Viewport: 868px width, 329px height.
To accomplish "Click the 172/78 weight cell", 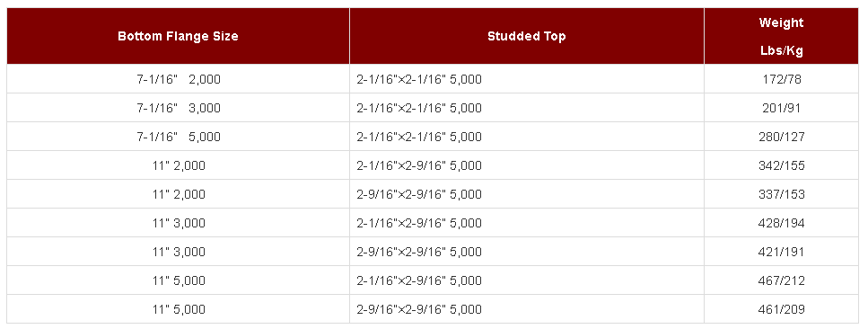I will (781, 79).
